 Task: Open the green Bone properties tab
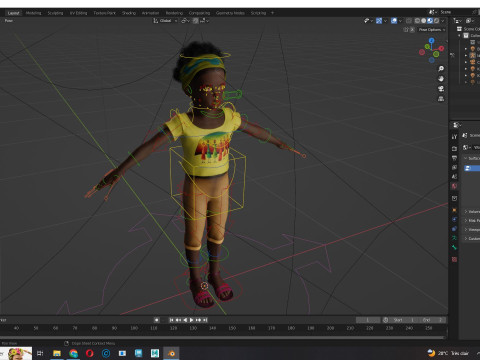[x=454, y=247]
